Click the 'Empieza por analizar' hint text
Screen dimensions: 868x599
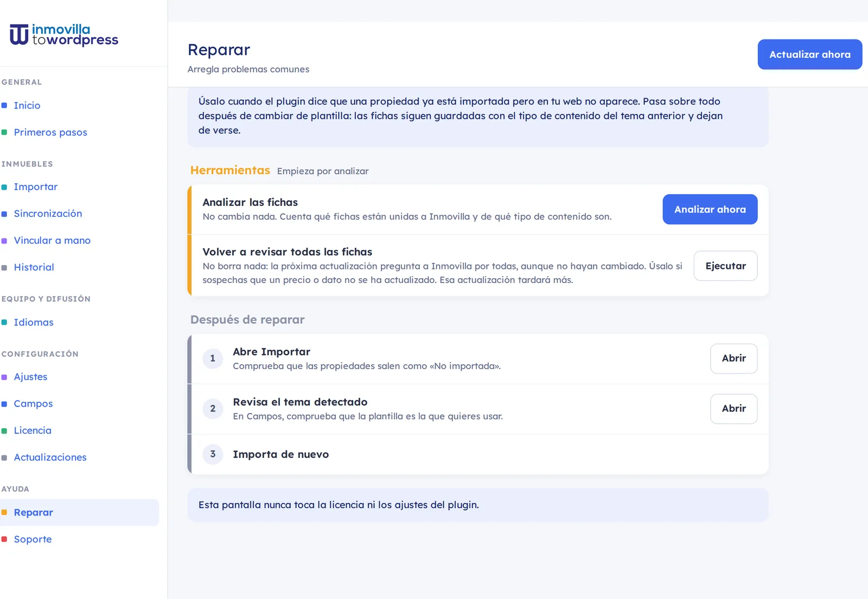[x=323, y=171]
